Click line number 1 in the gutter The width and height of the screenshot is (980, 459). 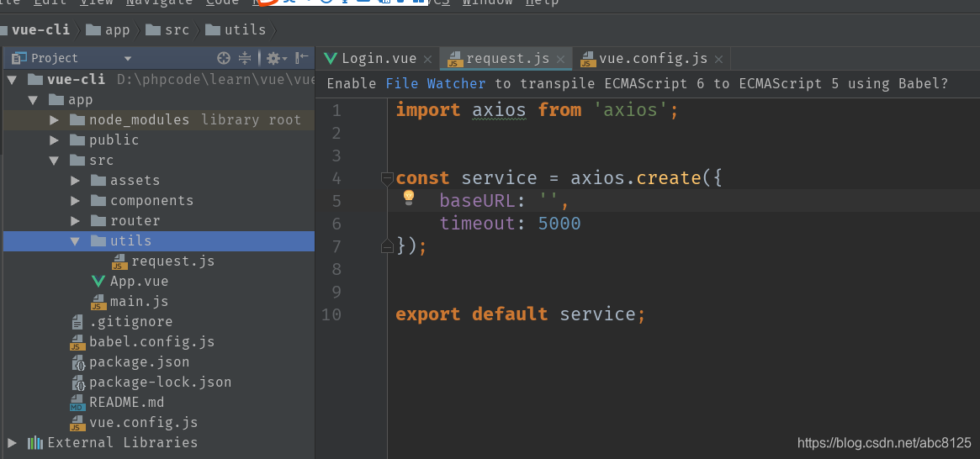click(x=336, y=111)
